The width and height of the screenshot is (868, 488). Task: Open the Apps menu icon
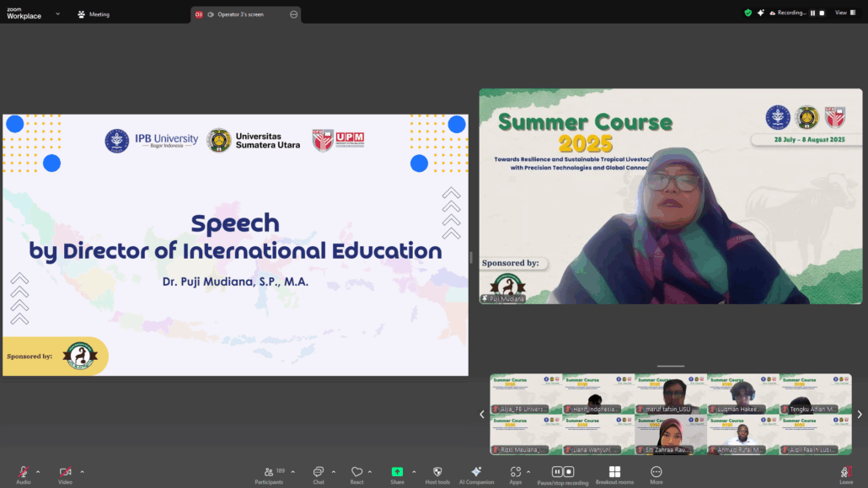pyautogui.click(x=516, y=472)
